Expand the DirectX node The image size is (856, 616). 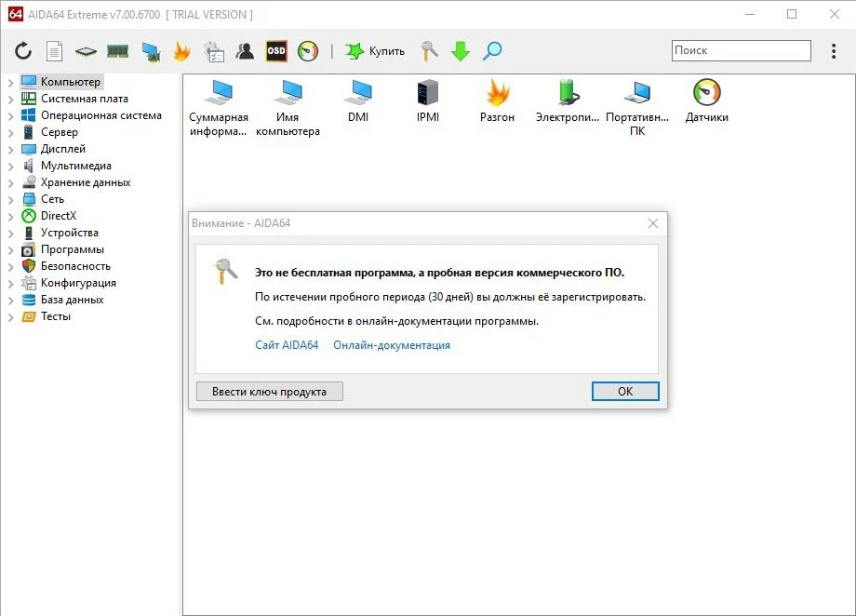(x=10, y=217)
